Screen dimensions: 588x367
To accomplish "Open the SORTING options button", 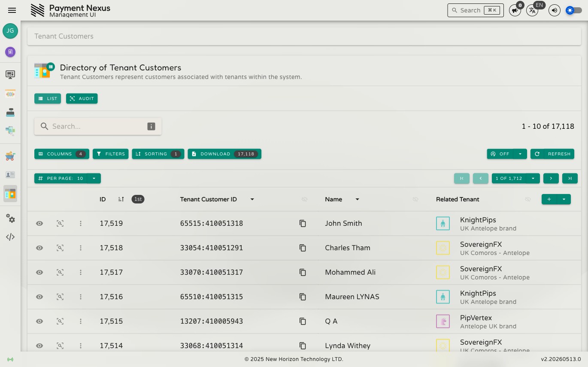I will [158, 154].
